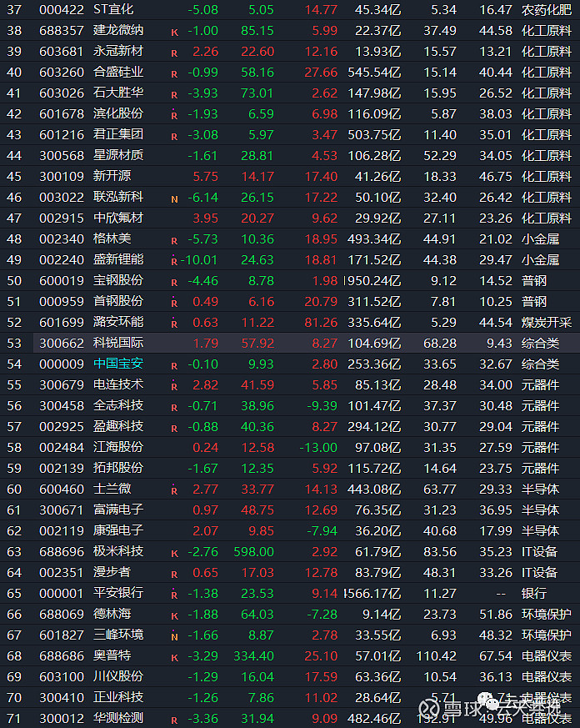Select stock name 石大胜华
Viewport: 580px width, 728px height.
118,93
